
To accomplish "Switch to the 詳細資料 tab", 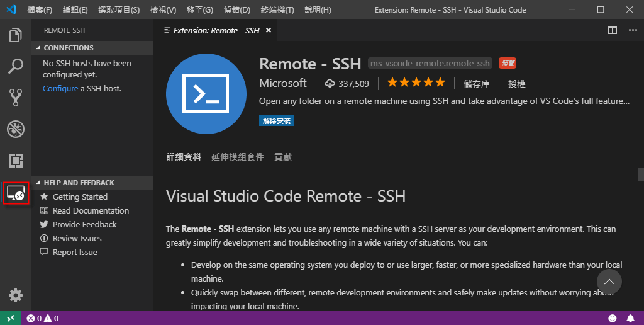I will click(x=184, y=157).
